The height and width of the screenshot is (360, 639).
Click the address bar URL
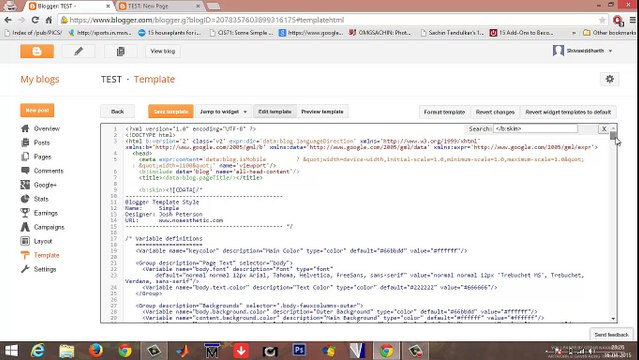206,20
